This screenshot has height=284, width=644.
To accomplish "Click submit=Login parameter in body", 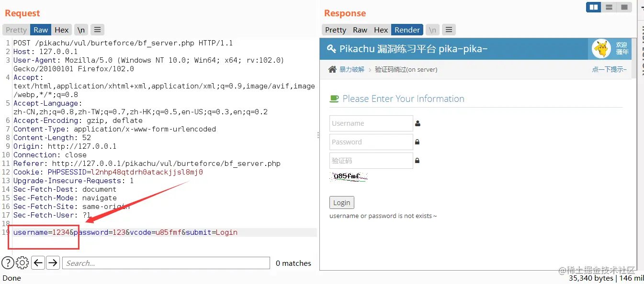I will click(x=212, y=232).
